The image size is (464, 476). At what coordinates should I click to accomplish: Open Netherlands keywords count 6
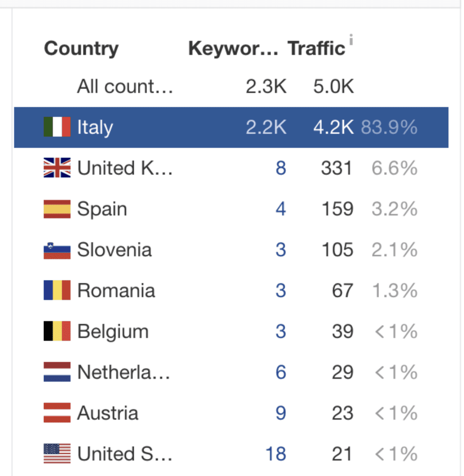tap(281, 372)
